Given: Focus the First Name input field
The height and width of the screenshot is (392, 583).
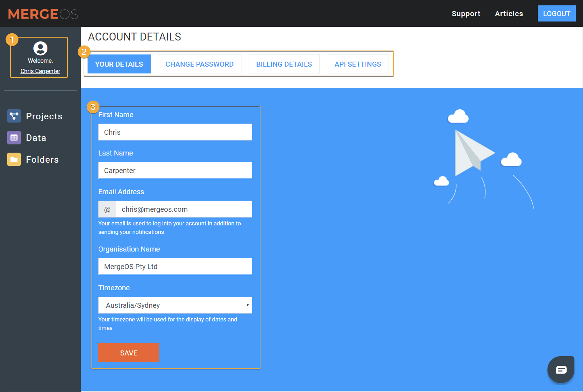Looking at the screenshot, I should pos(175,132).
